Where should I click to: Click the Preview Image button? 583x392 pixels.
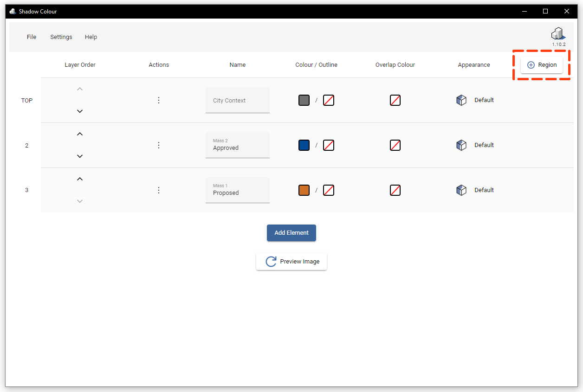[x=291, y=261]
